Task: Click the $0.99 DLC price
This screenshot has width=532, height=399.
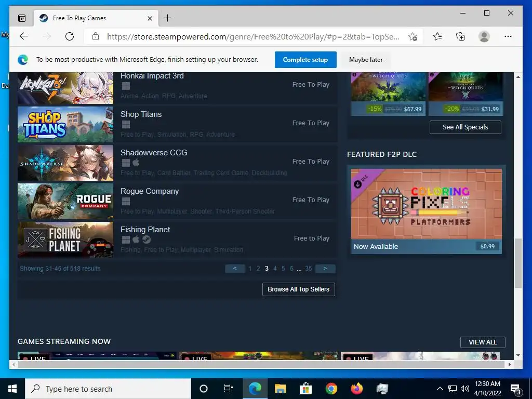Action: 487,246
